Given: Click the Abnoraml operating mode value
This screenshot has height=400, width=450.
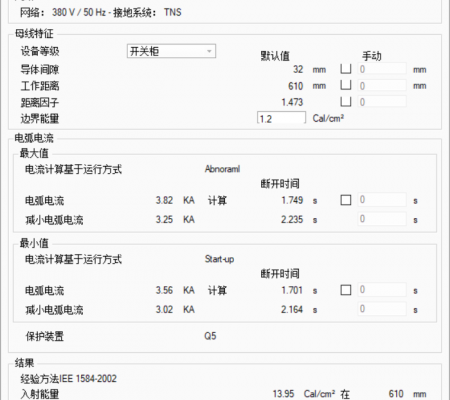Looking at the screenshot, I should 222,169.
